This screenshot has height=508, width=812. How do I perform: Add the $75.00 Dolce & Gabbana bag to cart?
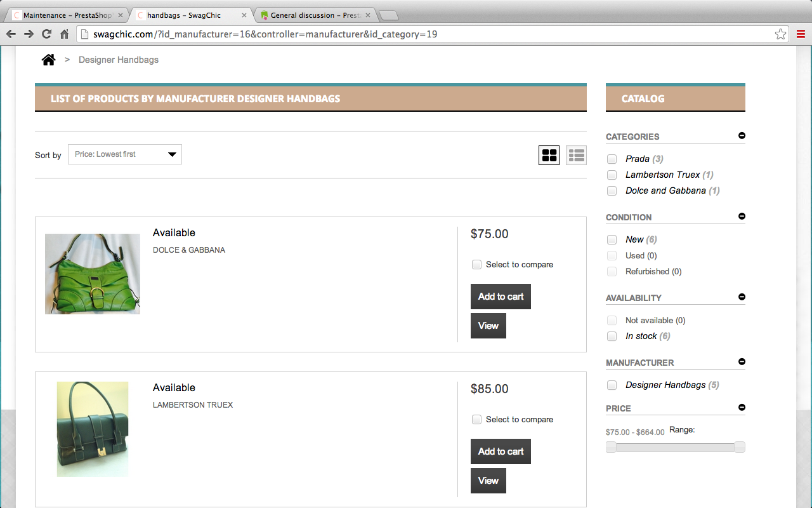coord(501,297)
